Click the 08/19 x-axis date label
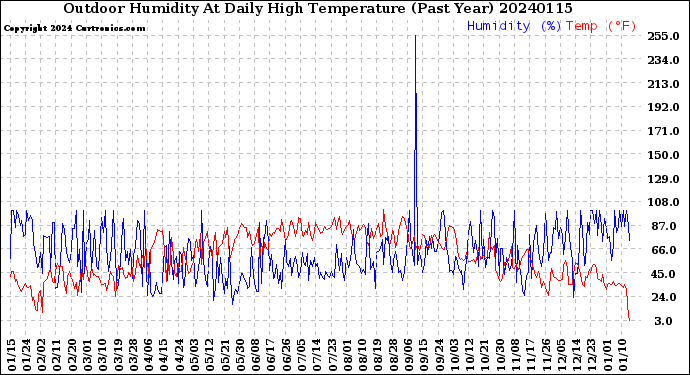This screenshot has width=690, height=375. click(x=378, y=355)
